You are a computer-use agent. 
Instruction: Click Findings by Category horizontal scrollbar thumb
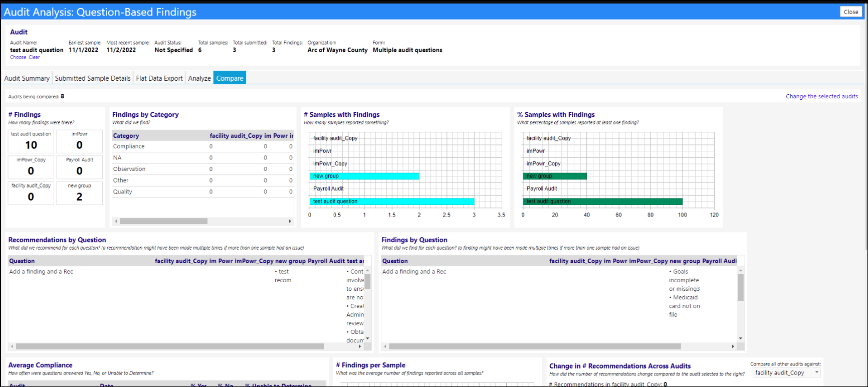click(163, 221)
